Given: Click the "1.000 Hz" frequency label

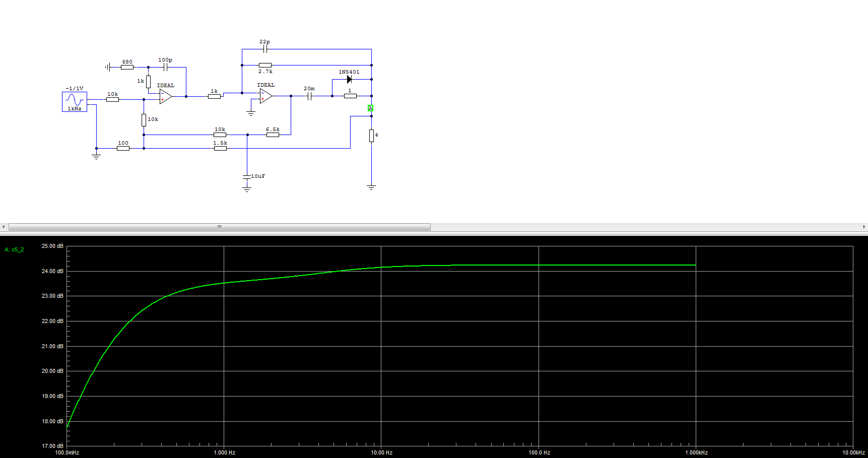Looking at the screenshot, I should (x=225, y=452).
